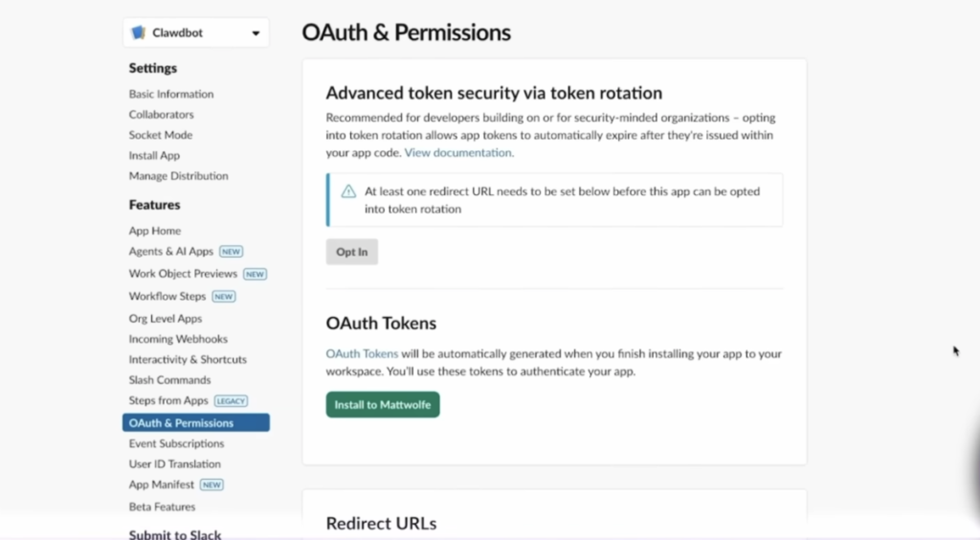Open Basic Information settings page
The width and height of the screenshot is (980, 540).
[x=171, y=94]
